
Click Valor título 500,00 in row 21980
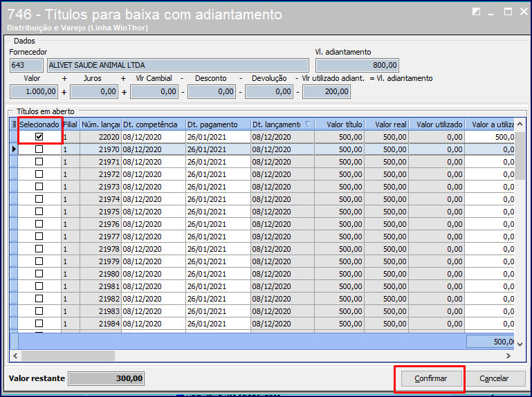[340, 274]
